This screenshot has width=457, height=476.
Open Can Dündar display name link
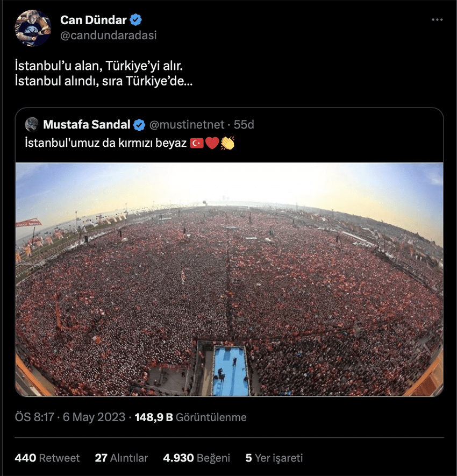[x=93, y=20]
